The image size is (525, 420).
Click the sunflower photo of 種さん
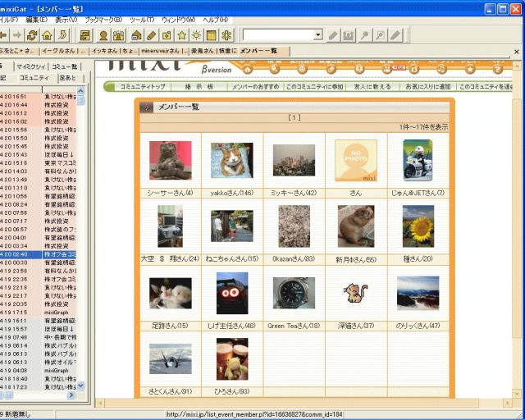coord(418,226)
